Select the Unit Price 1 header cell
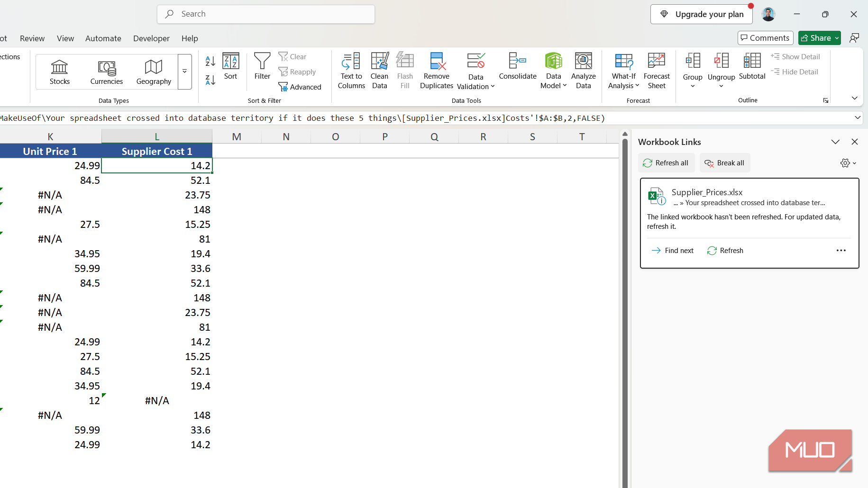Image resolution: width=868 pixels, height=488 pixels. pyautogui.click(x=50, y=152)
